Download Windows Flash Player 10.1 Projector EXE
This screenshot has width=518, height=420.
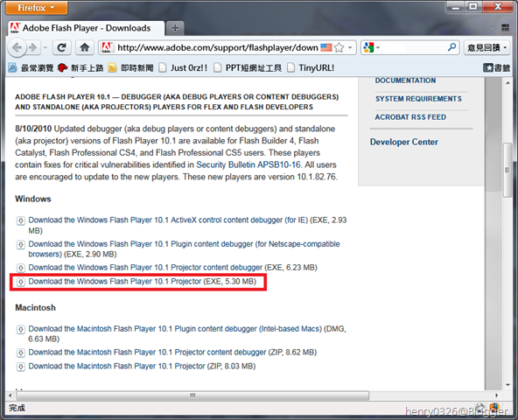coord(115,282)
